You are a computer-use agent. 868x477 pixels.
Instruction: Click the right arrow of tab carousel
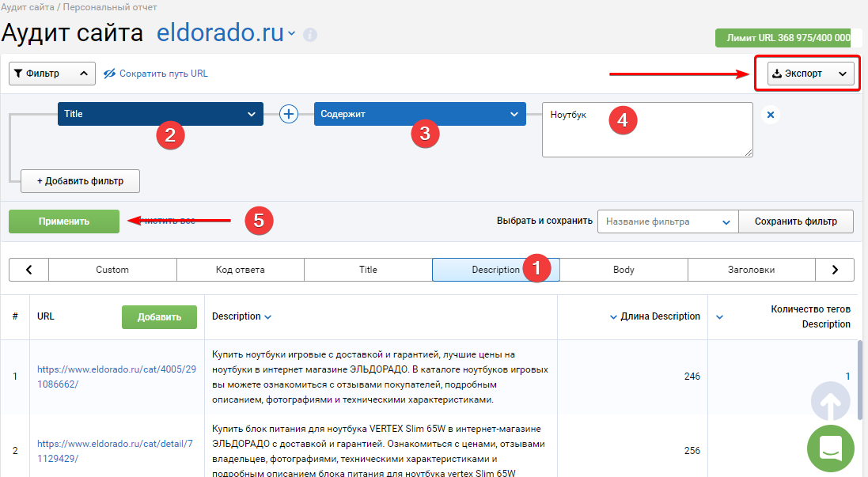pyautogui.click(x=835, y=270)
